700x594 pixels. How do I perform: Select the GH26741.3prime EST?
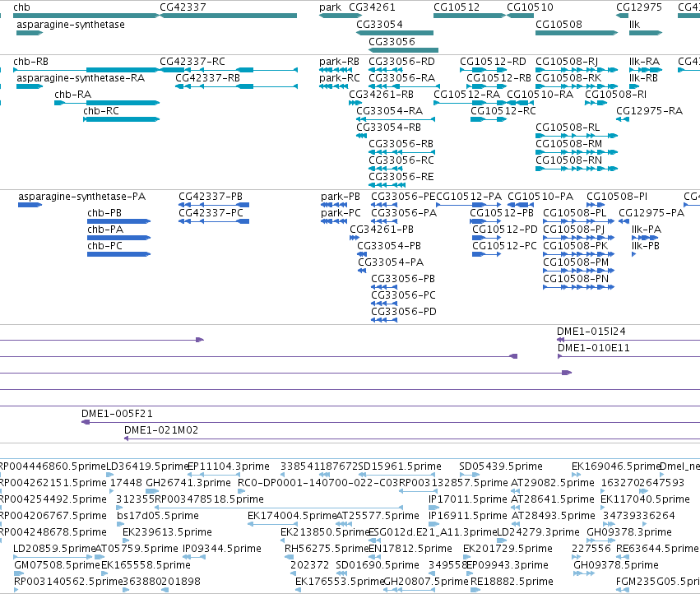pyautogui.click(x=152, y=491)
